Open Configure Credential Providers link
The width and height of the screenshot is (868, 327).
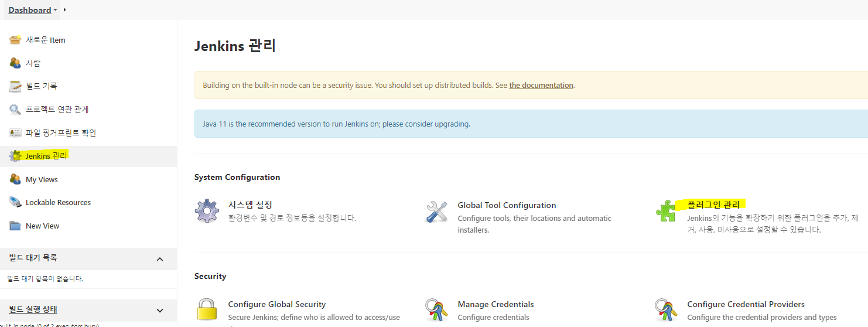pyautogui.click(x=746, y=304)
